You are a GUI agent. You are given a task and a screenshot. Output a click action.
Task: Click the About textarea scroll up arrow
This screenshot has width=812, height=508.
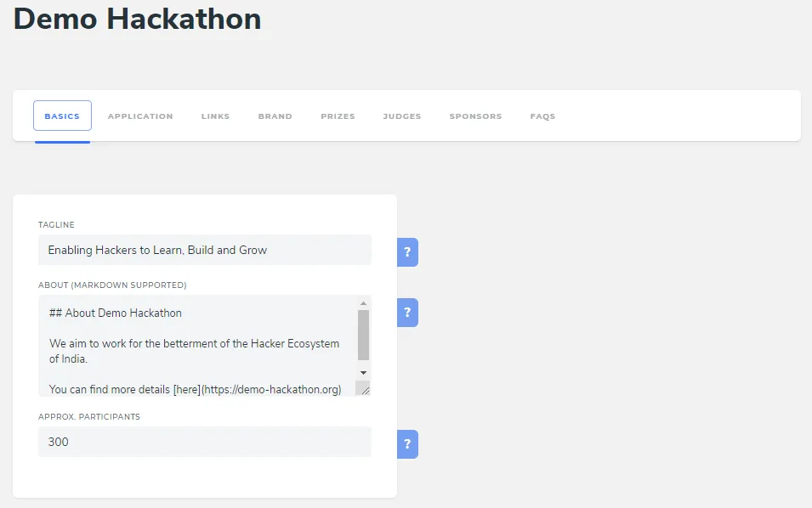(x=364, y=303)
